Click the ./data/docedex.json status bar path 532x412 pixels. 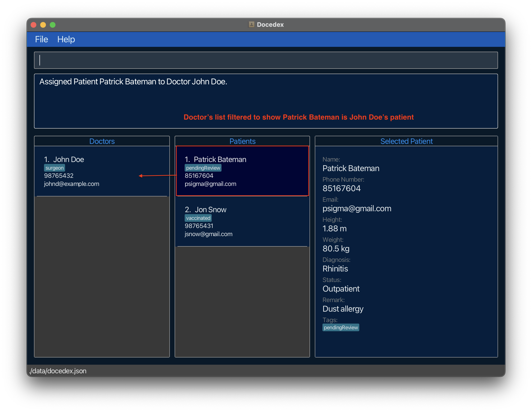[58, 371]
